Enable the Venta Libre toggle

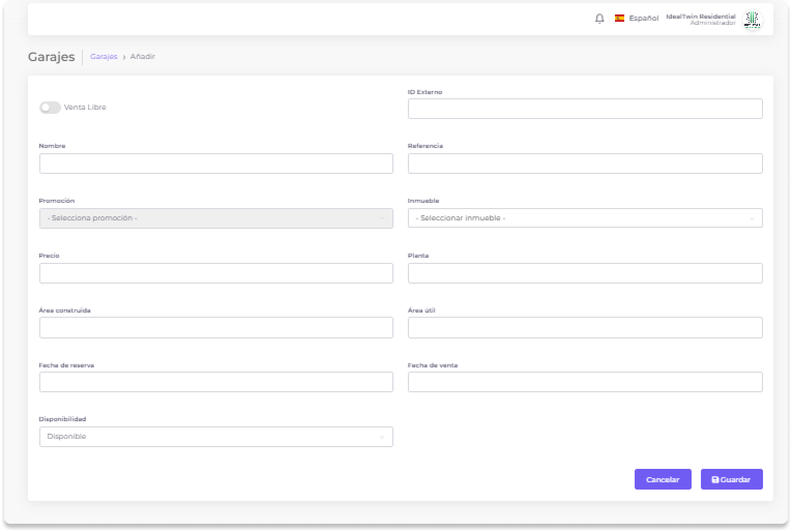tap(50, 108)
